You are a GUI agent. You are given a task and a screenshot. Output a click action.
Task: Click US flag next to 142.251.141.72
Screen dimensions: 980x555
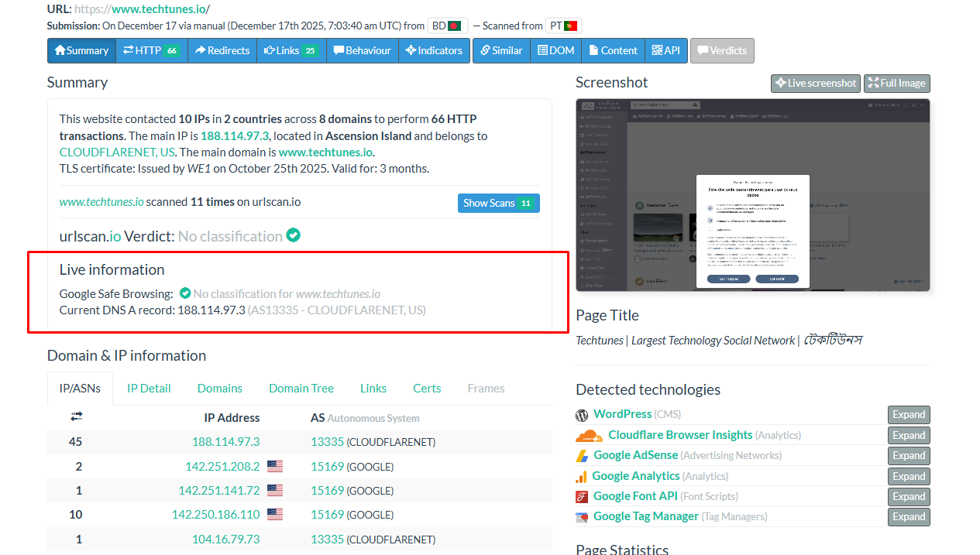275,490
